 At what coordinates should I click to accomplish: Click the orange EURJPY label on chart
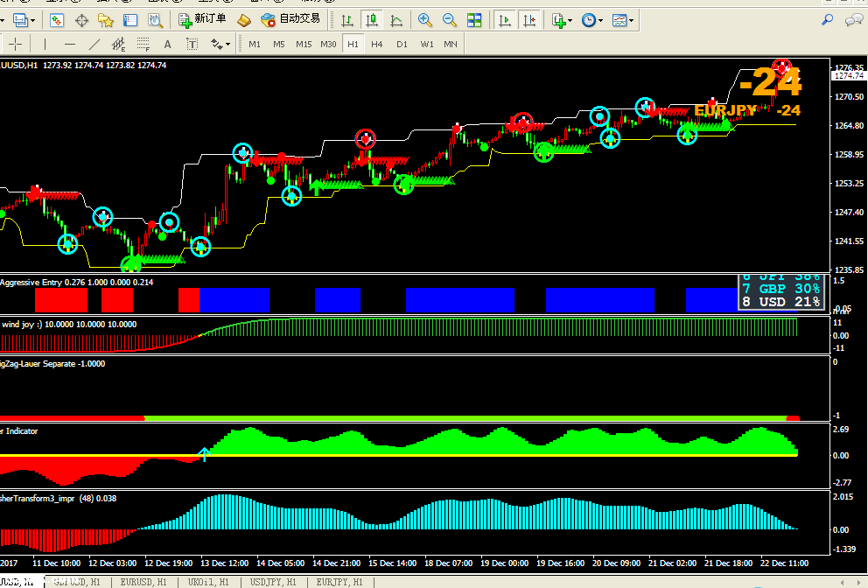(725, 111)
